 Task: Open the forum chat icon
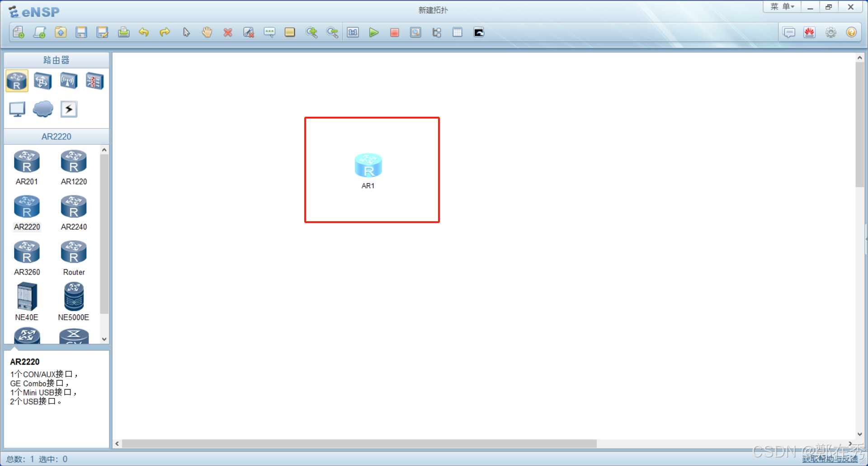pos(789,33)
